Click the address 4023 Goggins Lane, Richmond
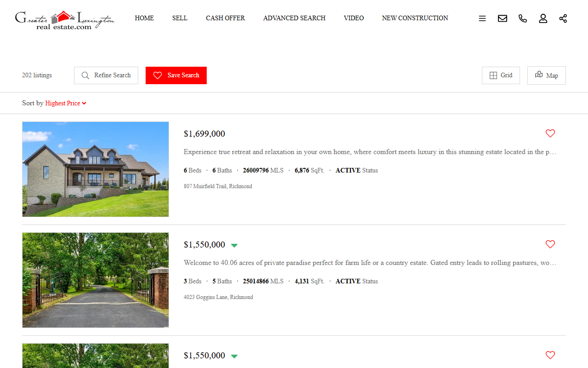This screenshot has height=368, width=588. [x=218, y=297]
